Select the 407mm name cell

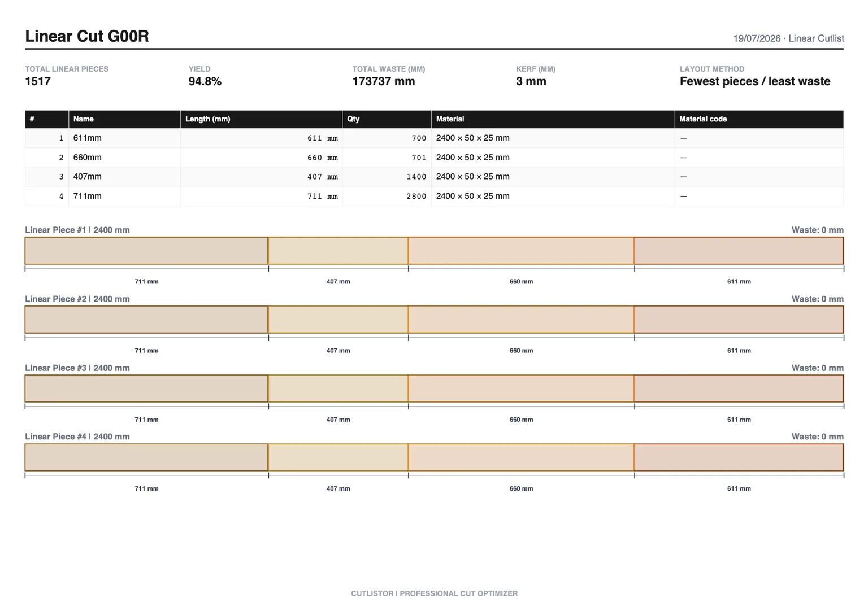[x=124, y=177]
